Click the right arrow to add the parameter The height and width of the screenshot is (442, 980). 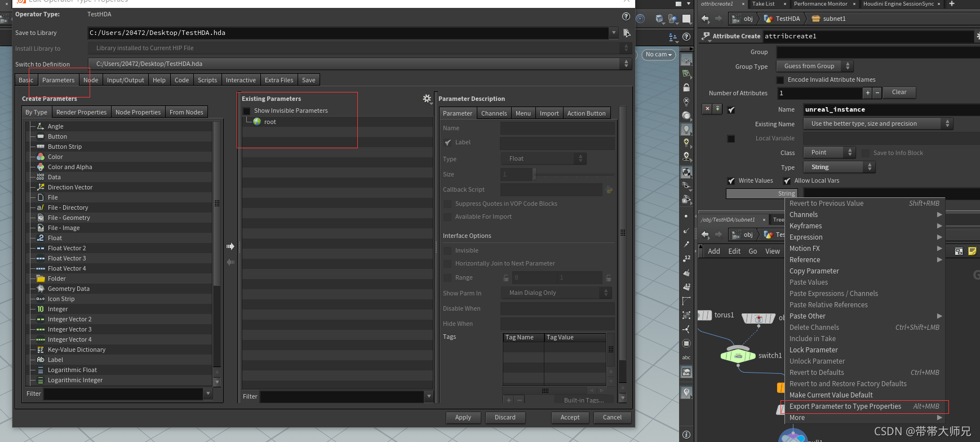pos(230,246)
